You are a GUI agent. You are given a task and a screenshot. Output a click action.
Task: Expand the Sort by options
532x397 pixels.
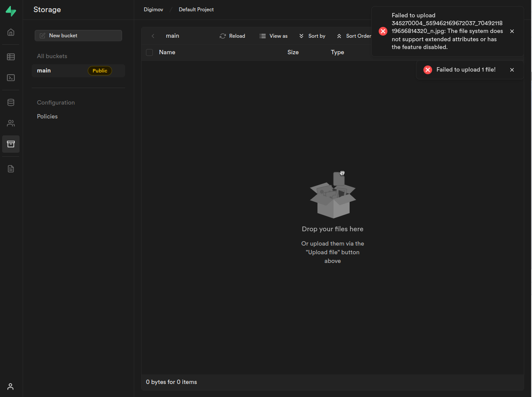pos(312,36)
